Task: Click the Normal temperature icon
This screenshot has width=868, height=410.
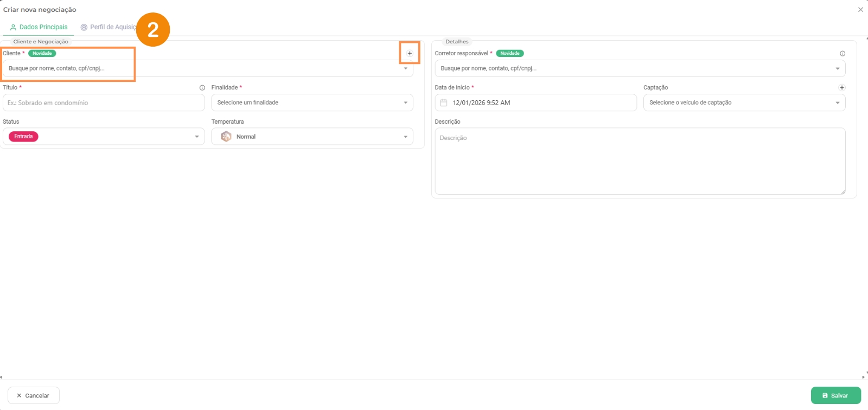Action: point(226,137)
